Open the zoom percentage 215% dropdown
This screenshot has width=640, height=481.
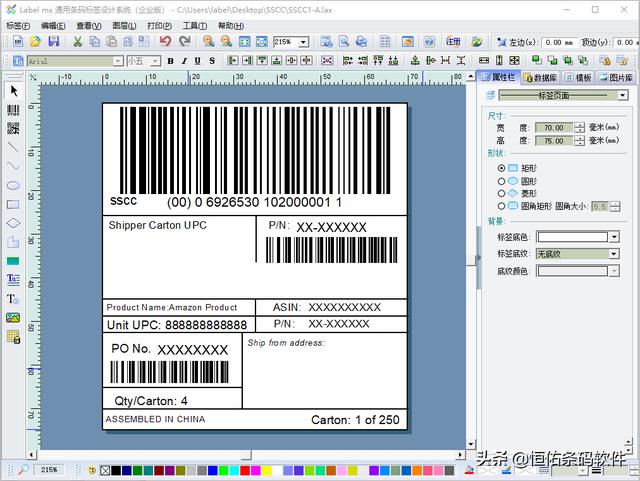(x=303, y=42)
